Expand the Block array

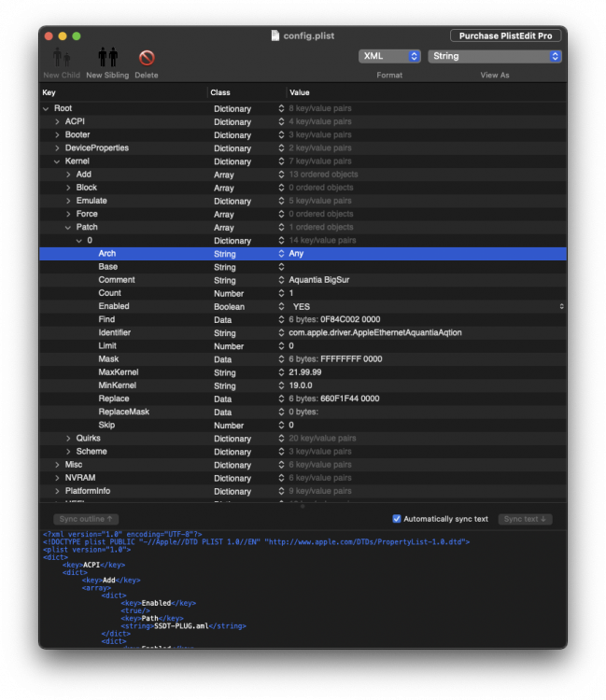tap(68, 188)
